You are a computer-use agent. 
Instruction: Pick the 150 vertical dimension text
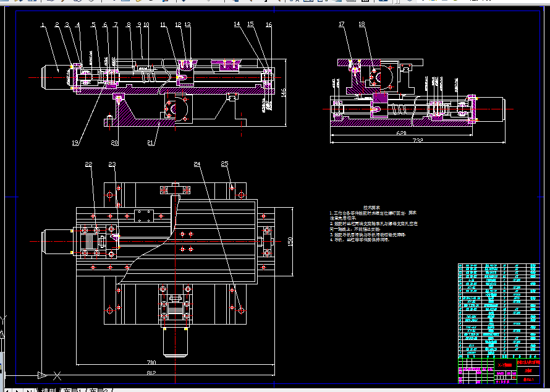(290, 242)
